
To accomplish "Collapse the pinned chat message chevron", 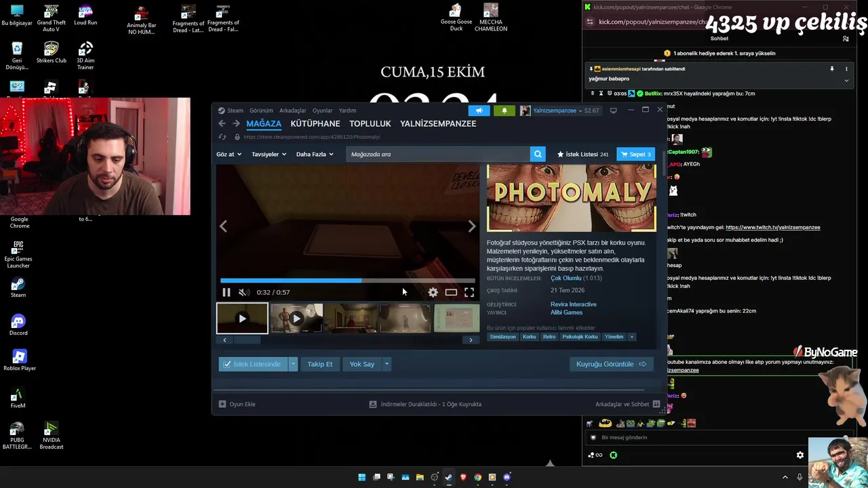I will click(846, 81).
